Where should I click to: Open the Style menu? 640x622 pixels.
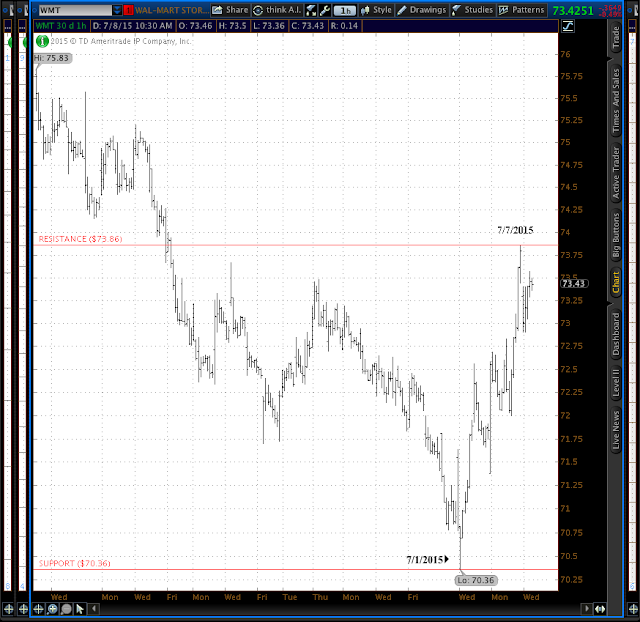point(376,10)
